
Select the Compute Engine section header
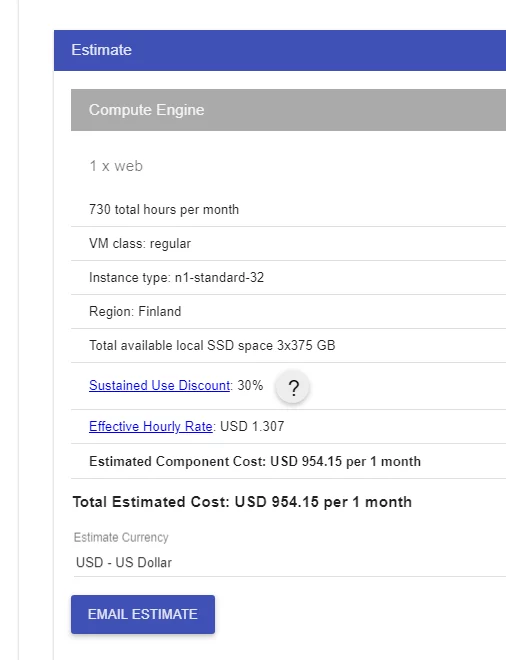tap(288, 110)
